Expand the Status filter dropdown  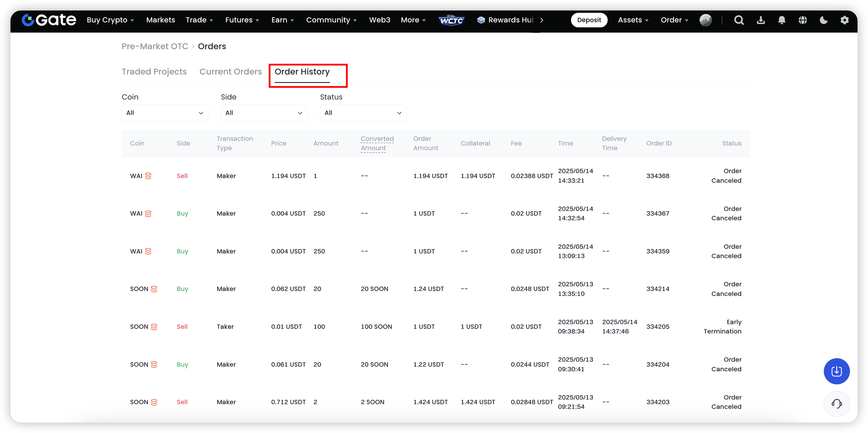363,113
